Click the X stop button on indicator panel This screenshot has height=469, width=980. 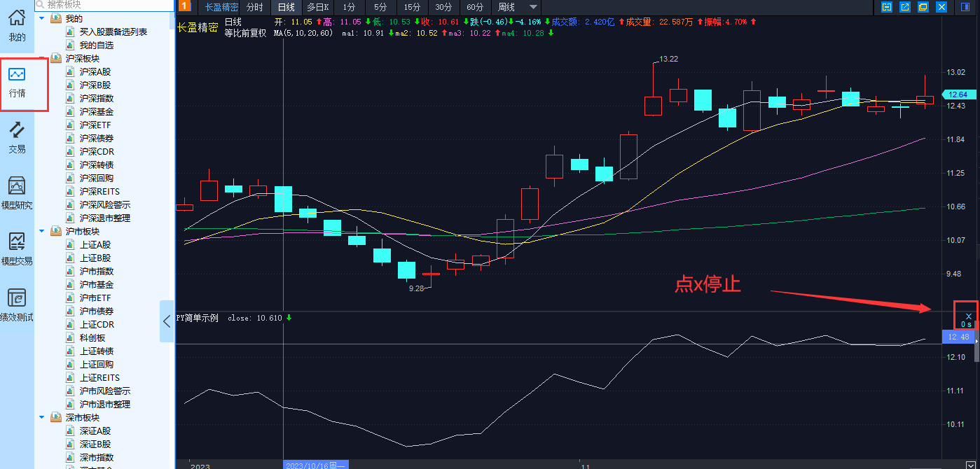point(968,316)
